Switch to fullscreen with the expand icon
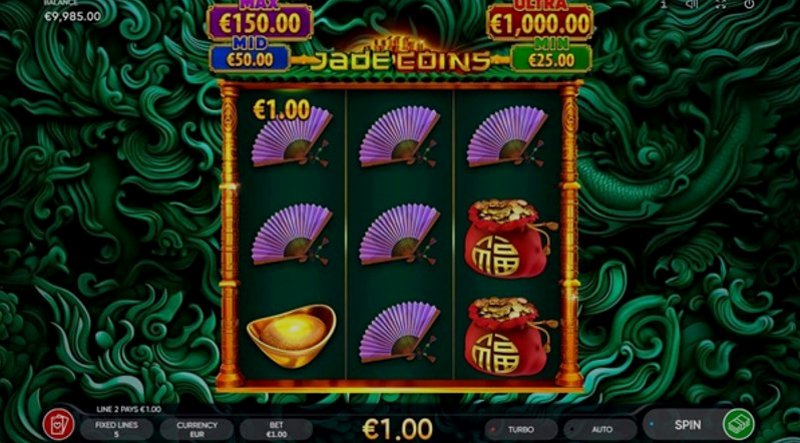The image size is (800, 443). pyautogui.click(x=720, y=4)
